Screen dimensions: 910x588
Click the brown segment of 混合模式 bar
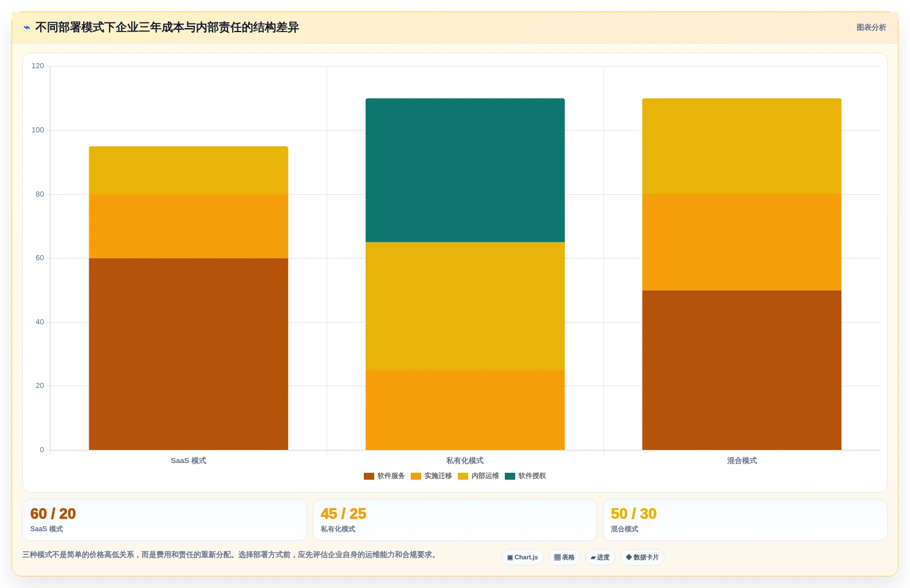[742, 370]
